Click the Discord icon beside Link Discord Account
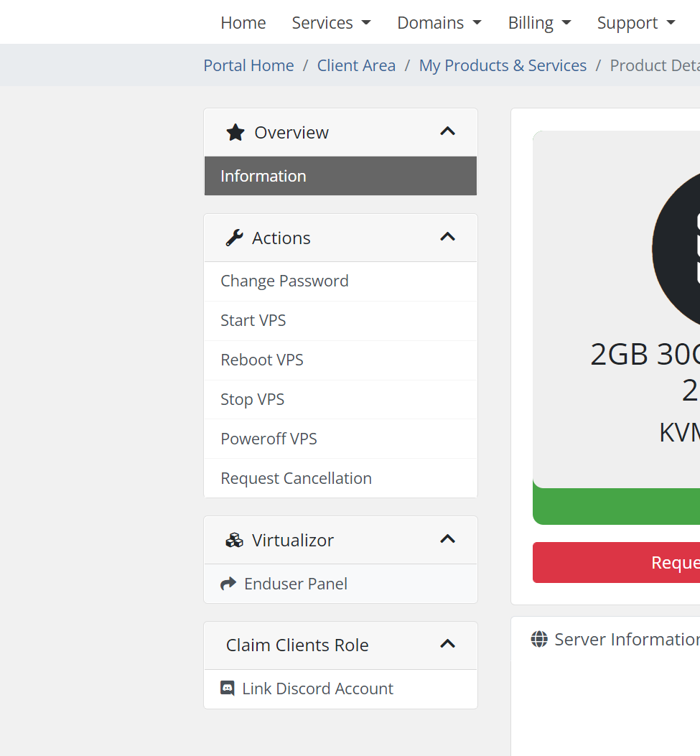Viewport: 700px width, 756px height. [228, 688]
